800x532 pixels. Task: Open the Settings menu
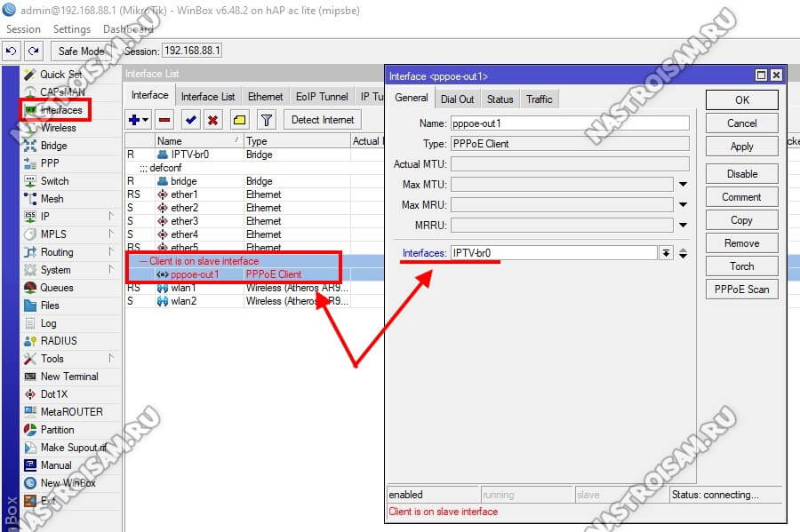(72, 29)
